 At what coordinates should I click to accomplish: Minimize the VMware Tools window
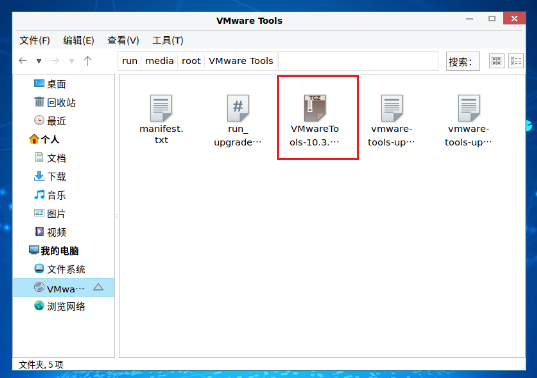point(470,19)
